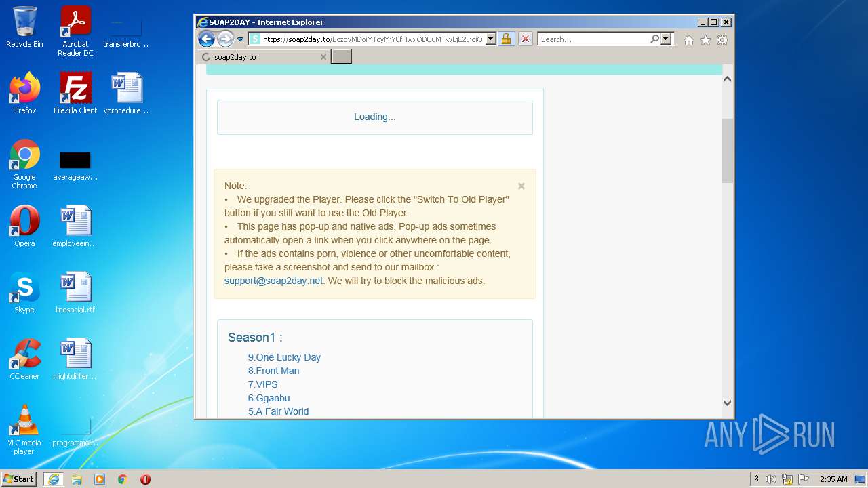Image resolution: width=868 pixels, height=488 pixels.
Task: Open episode 8.Front Man
Action: [273, 371]
